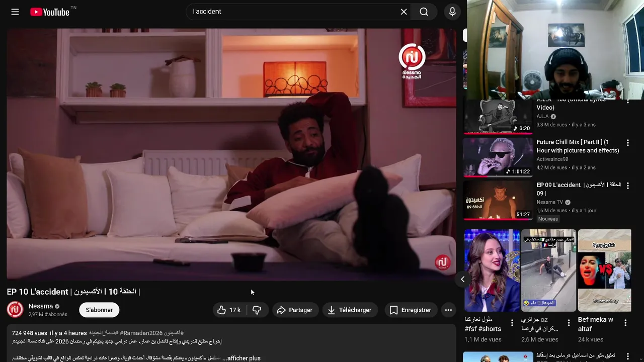The height and width of the screenshot is (362, 644).
Task: Open the hamburger guide menu
Action: tap(15, 12)
